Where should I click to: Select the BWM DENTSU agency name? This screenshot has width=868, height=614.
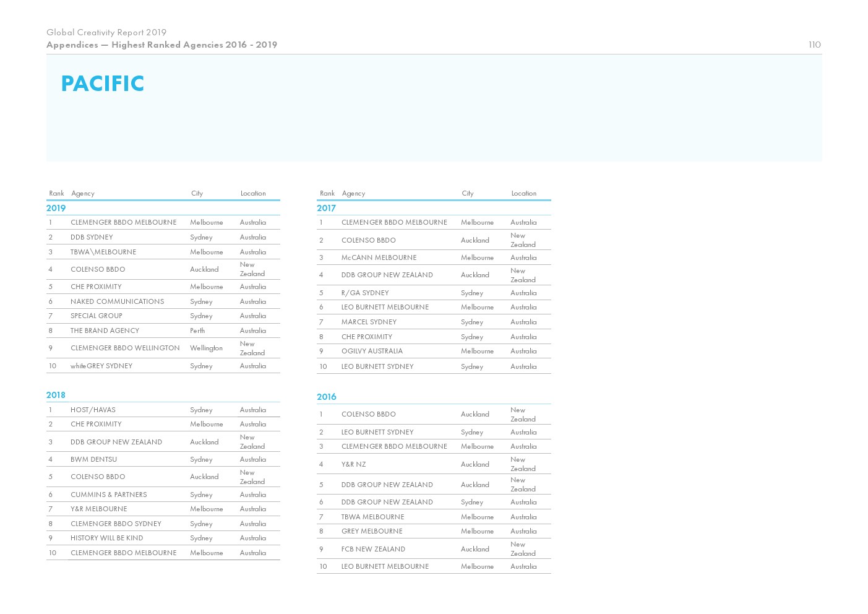pos(93,459)
